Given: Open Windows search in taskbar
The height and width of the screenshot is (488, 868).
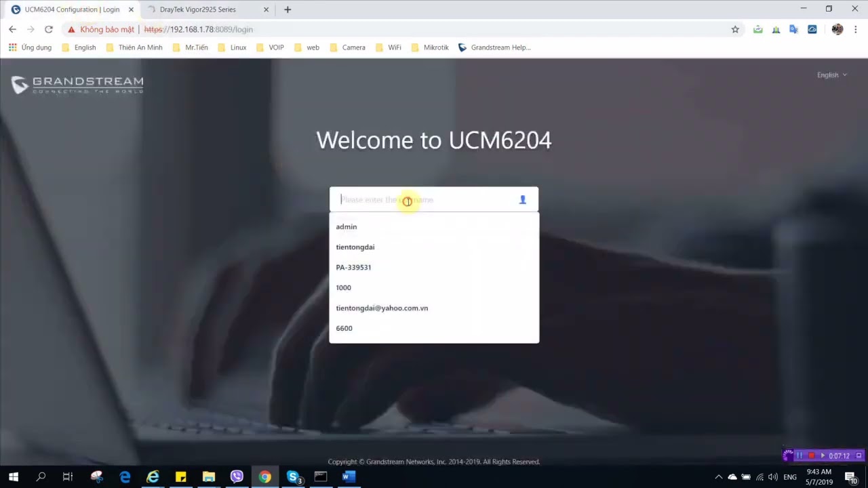Looking at the screenshot, I should (41, 476).
